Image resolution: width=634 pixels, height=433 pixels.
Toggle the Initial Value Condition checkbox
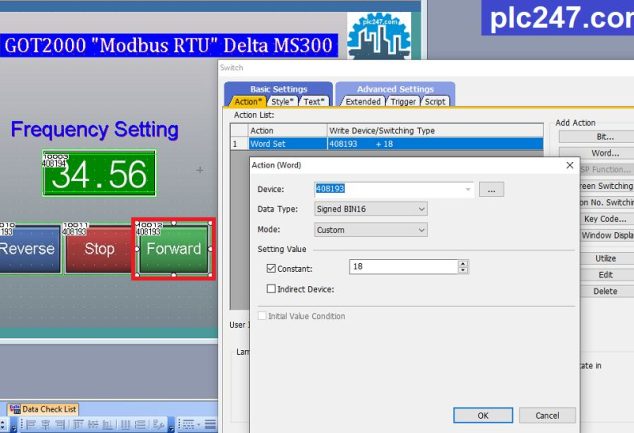click(262, 316)
